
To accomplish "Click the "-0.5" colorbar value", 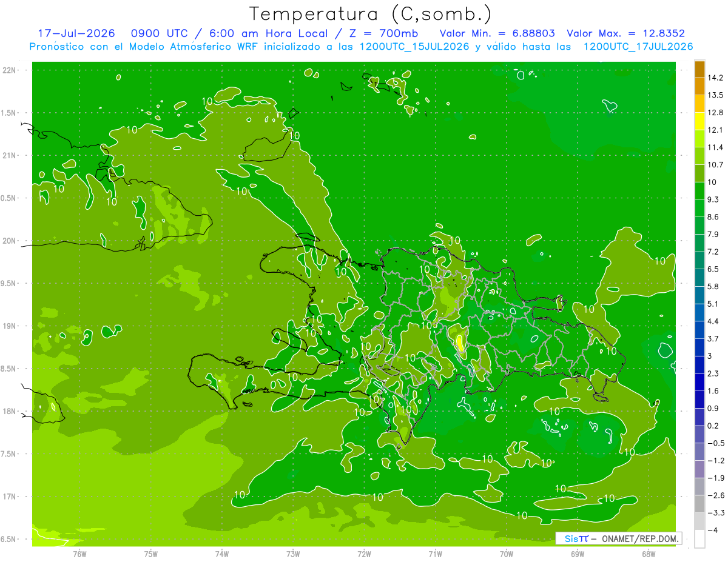I will [715, 443].
